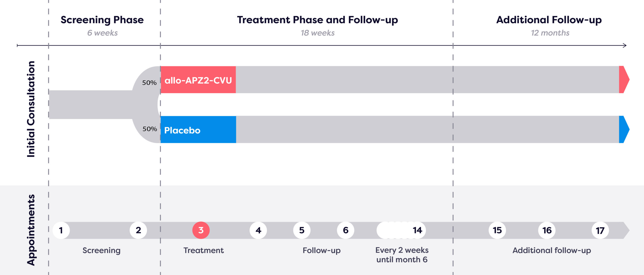Click the Screening Phase heading
The width and height of the screenshot is (644, 275).
[x=102, y=20]
